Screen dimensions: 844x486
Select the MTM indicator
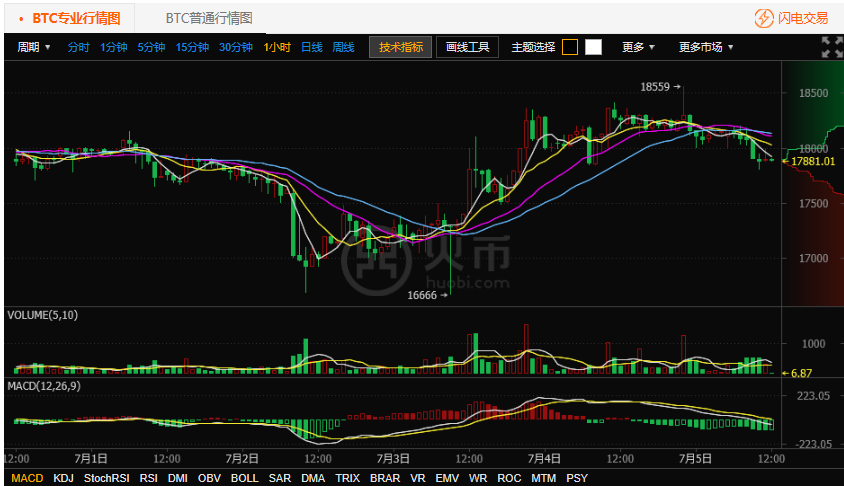543,478
